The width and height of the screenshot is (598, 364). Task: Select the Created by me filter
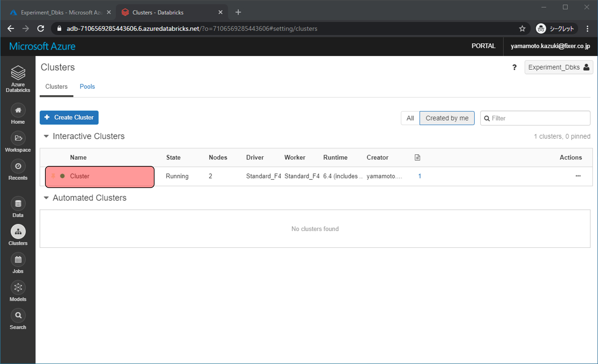[447, 118]
